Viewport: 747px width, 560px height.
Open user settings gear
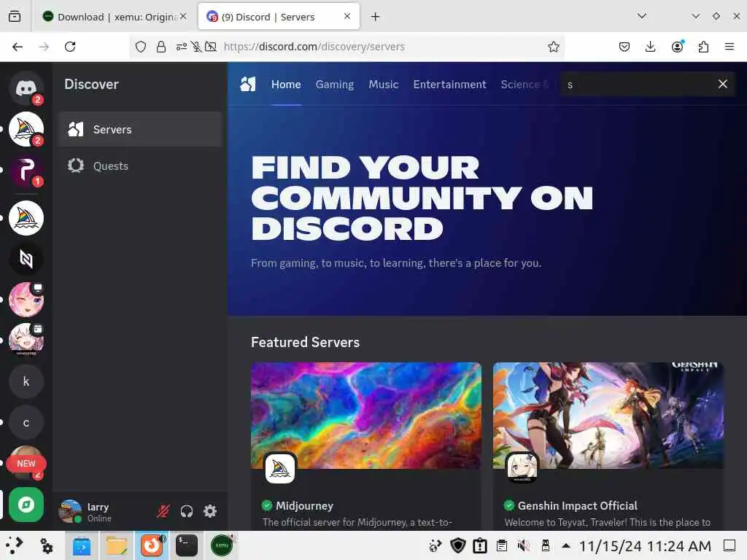pos(210,511)
